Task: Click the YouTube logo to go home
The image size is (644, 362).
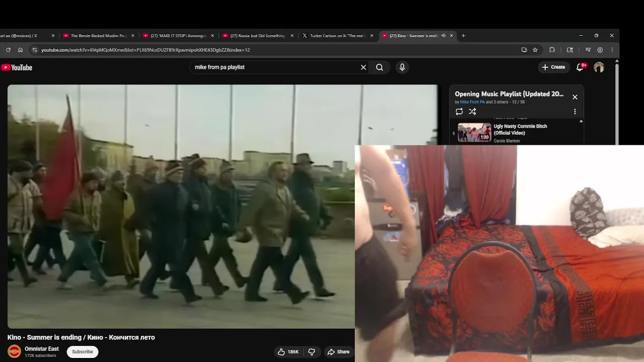Action: (17, 67)
